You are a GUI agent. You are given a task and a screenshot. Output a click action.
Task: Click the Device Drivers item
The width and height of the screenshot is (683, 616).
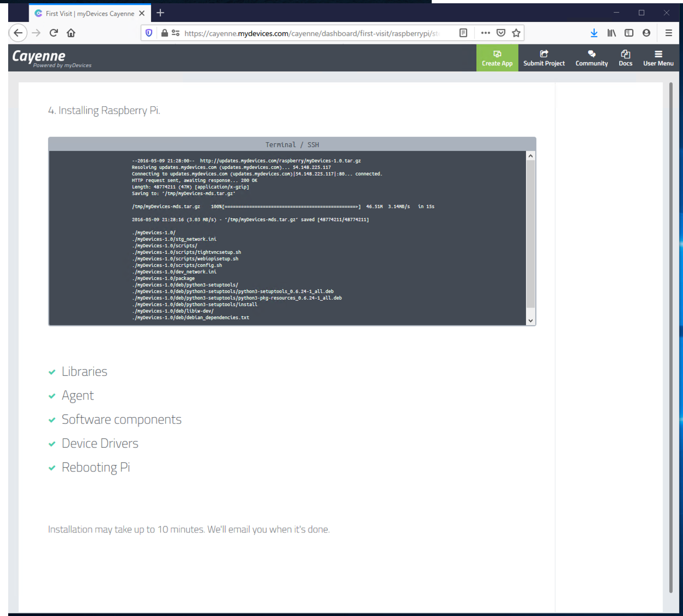(x=100, y=443)
